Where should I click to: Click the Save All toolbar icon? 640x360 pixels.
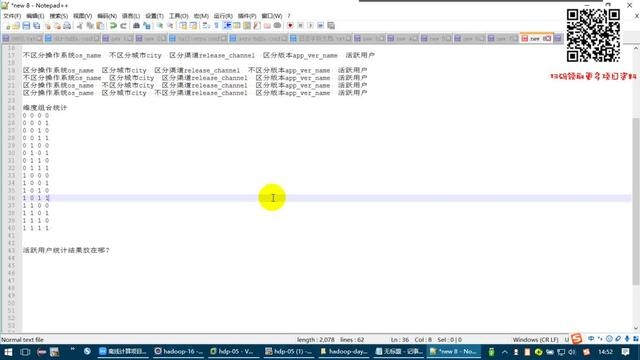pyautogui.click(x=36, y=26)
